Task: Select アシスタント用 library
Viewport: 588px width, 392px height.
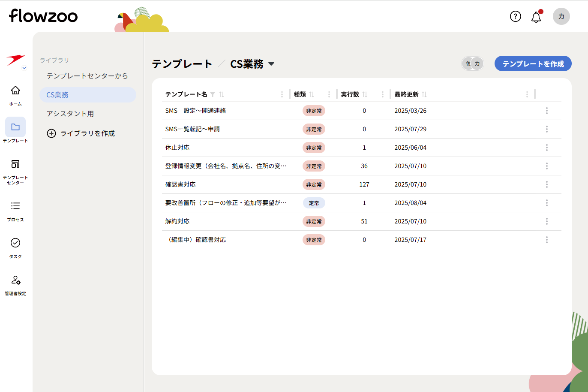Action: [x=70, y=114]
